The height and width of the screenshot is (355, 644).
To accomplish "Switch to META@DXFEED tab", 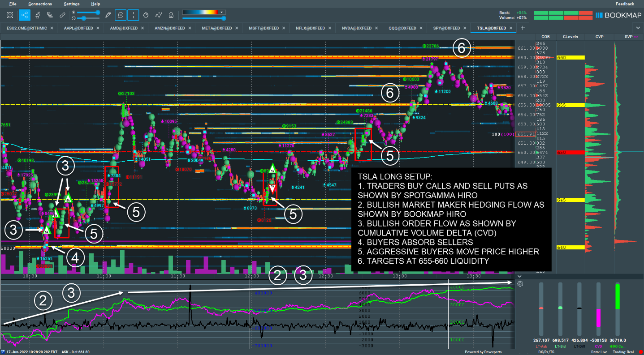I will click(x=217, y=28).
